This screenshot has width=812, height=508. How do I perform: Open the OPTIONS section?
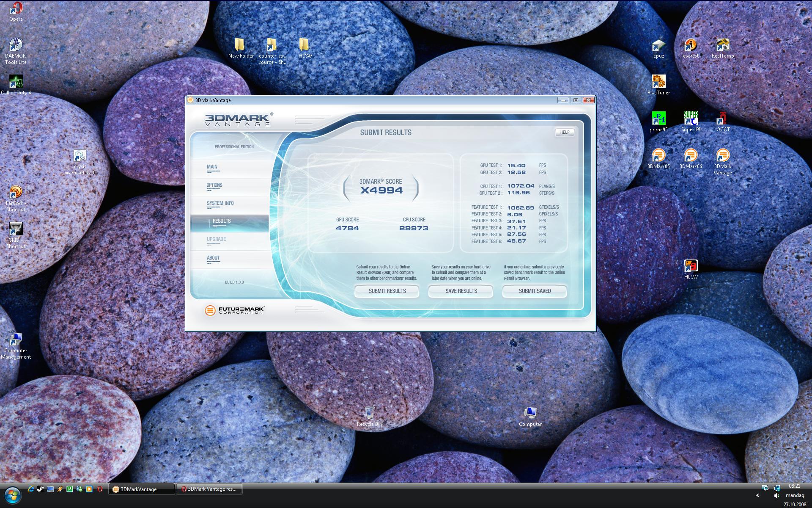tap(230, 186)
